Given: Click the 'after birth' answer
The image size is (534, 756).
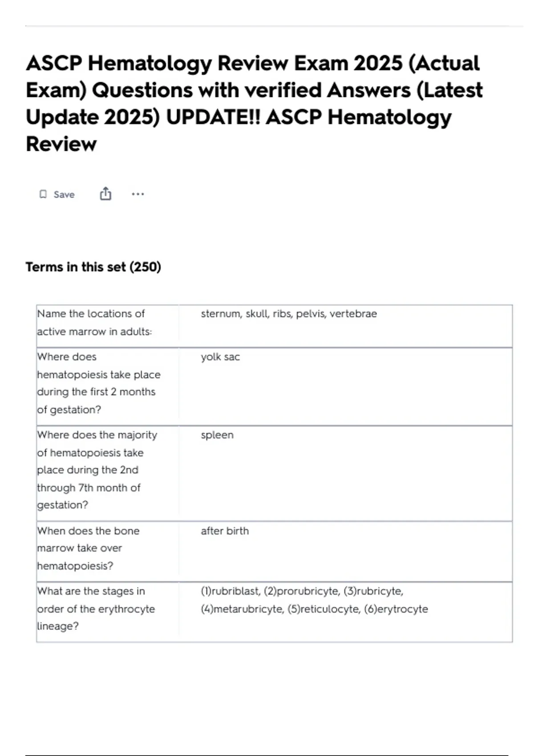Looking at the screenshot, I should pyautogui.click(x=225, y=531).
